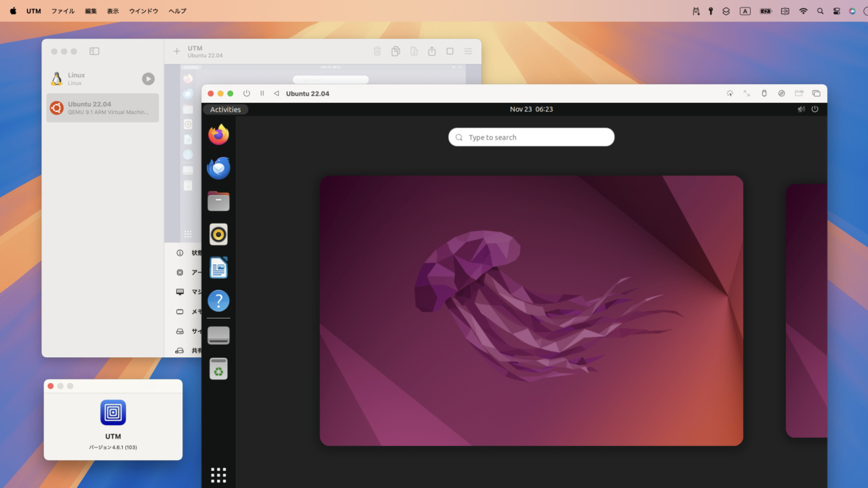The image size is (868, 488).
Task: Click the key icon in menu bar
Action: tap(711, 11)
